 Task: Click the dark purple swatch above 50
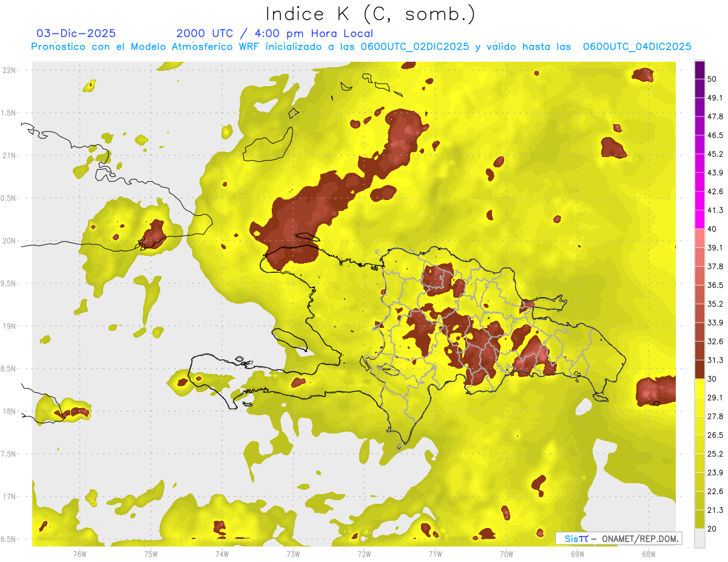click(699, 70)
